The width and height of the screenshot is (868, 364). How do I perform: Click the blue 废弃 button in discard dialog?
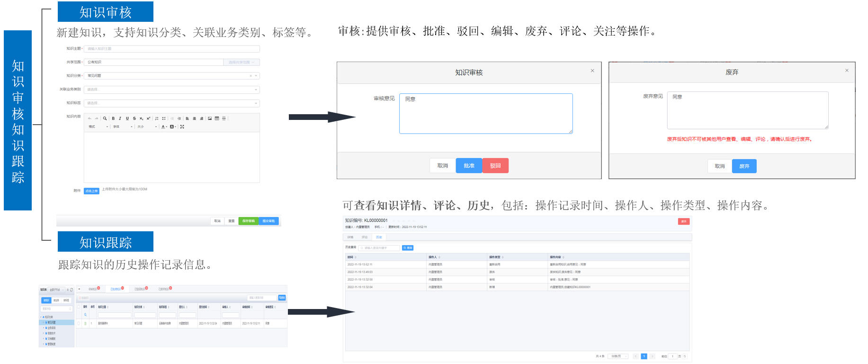(x=744, y=166)
